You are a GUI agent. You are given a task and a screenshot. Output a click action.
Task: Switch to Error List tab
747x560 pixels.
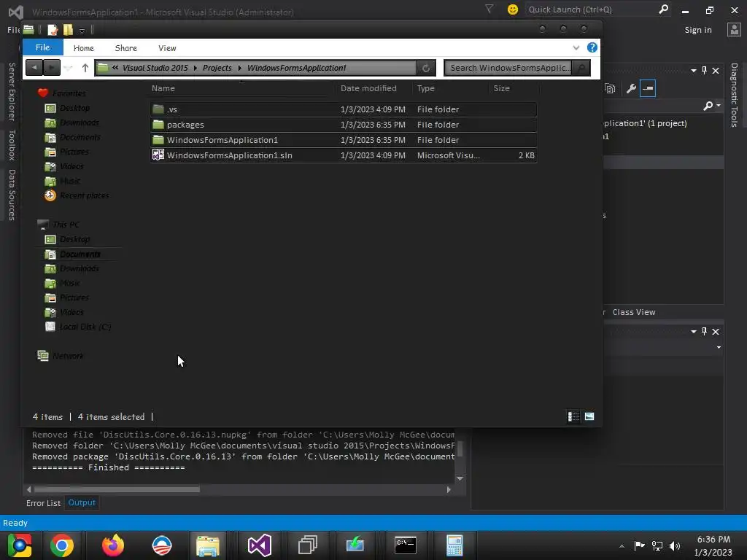click(43, 503)
